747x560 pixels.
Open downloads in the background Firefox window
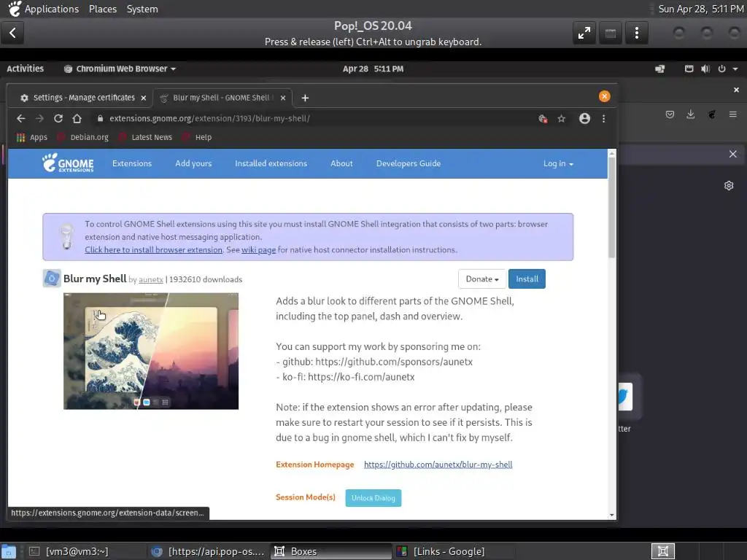coord(690,114)
